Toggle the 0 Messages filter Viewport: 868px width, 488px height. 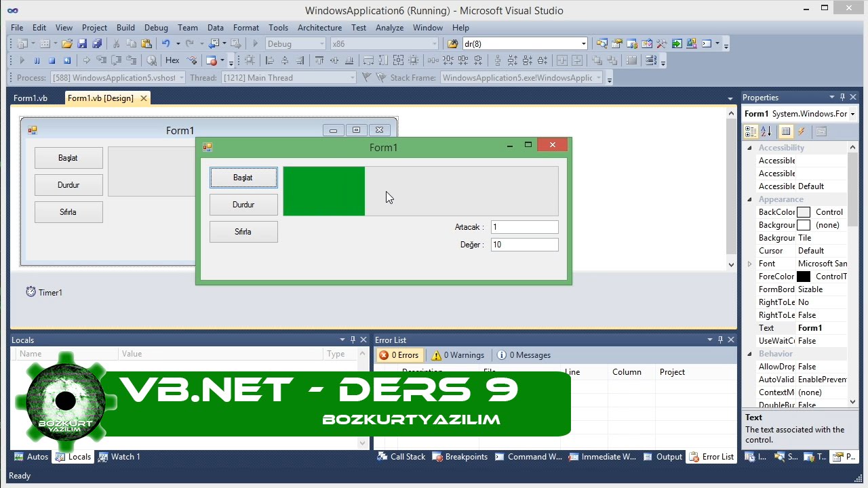pyautogui.click(x=524, y=355)
